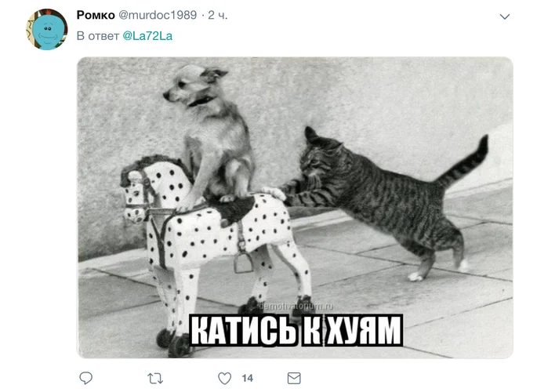Click the demotivatorium.ru watermark on image
This screenshot has height=392, width=537.
(x=296, y=306)
